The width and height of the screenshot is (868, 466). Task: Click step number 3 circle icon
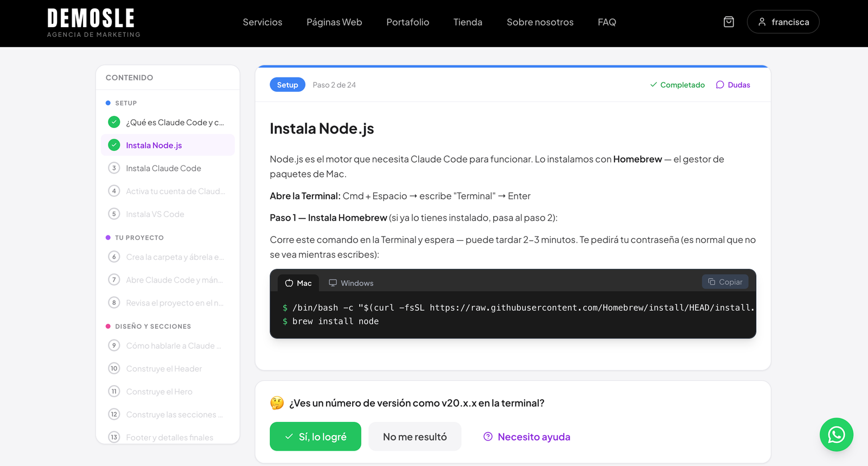tap(114, 168)
